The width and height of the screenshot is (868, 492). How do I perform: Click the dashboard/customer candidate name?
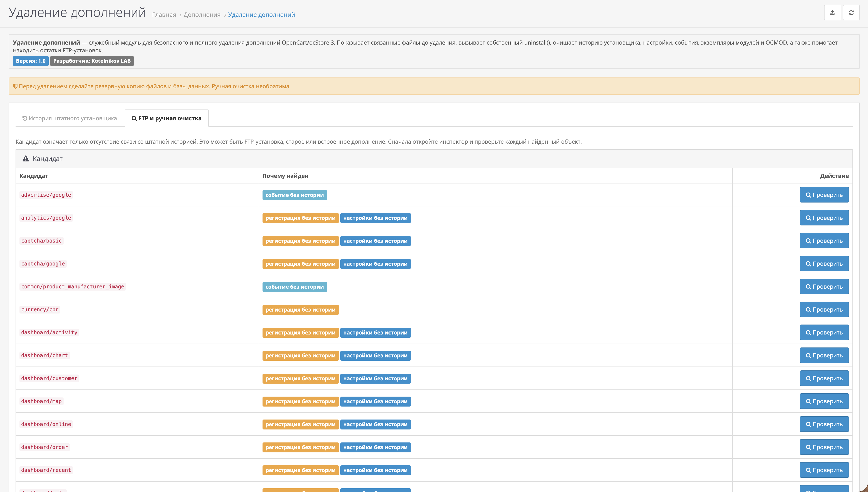point(49,378)
